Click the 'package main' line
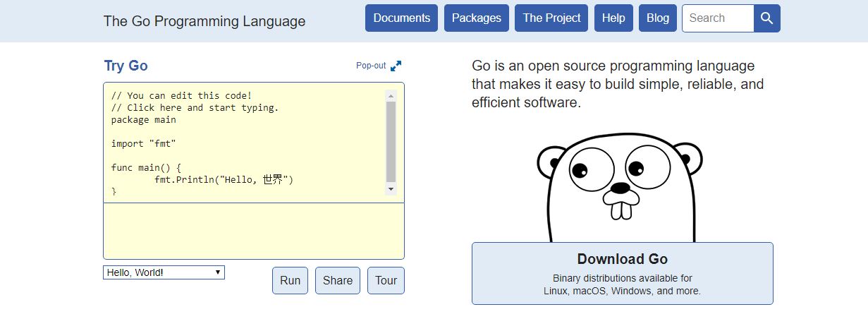868x319 pixels. pyautogui.click(x=144, y=119)
